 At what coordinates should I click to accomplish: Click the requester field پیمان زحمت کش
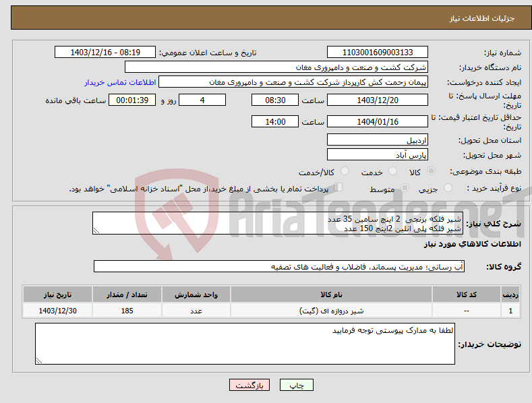click(293, 82)
